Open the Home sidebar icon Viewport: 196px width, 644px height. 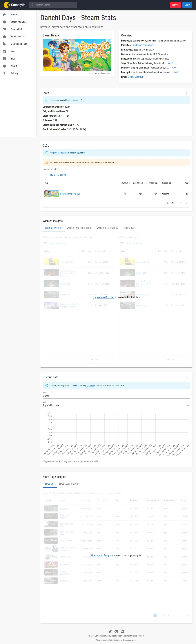point(4,15)
